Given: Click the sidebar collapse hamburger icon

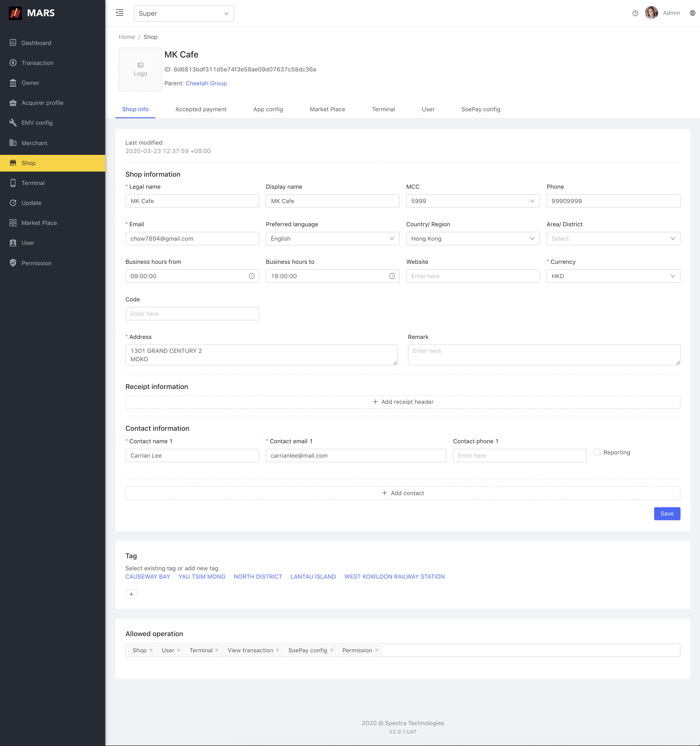Looking at the screenshot, I should point(120,13).
